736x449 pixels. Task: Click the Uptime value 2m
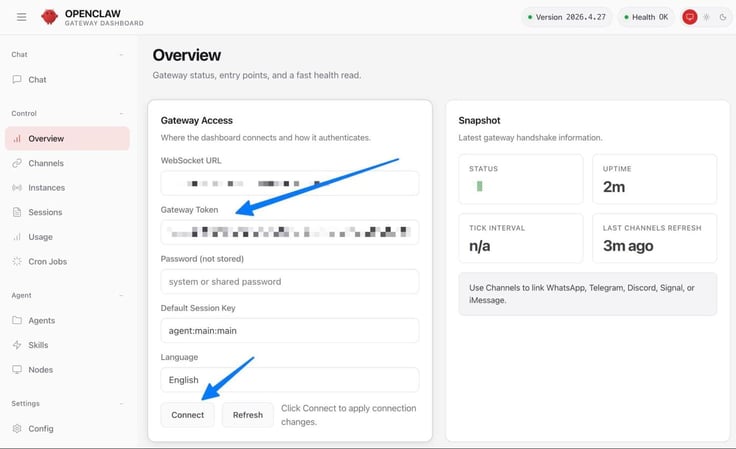click(614, 187)
